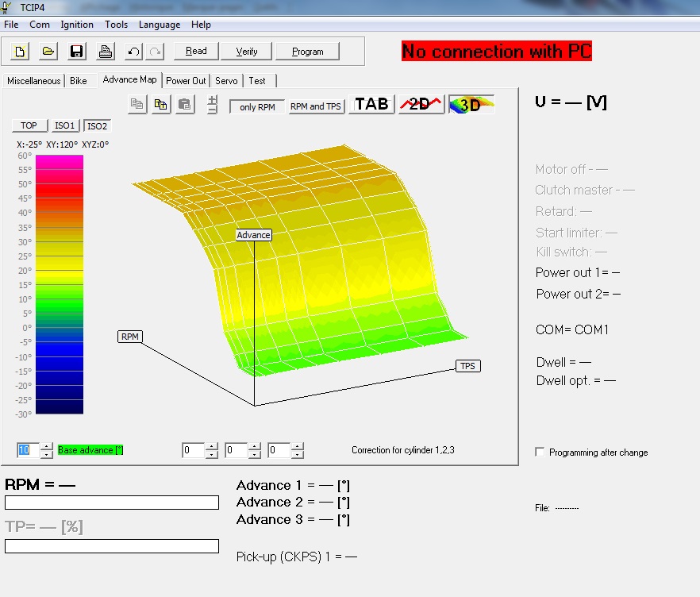Viewport: 700px width, 597px height.
Task: Click the Print icon
Action: click(x=105, y=52)
